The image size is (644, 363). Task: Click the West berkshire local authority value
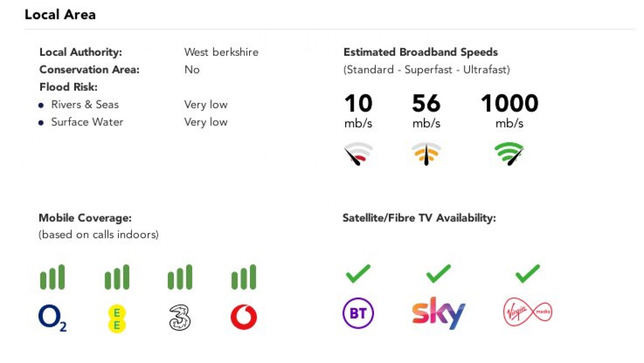[x=221, y=52]
